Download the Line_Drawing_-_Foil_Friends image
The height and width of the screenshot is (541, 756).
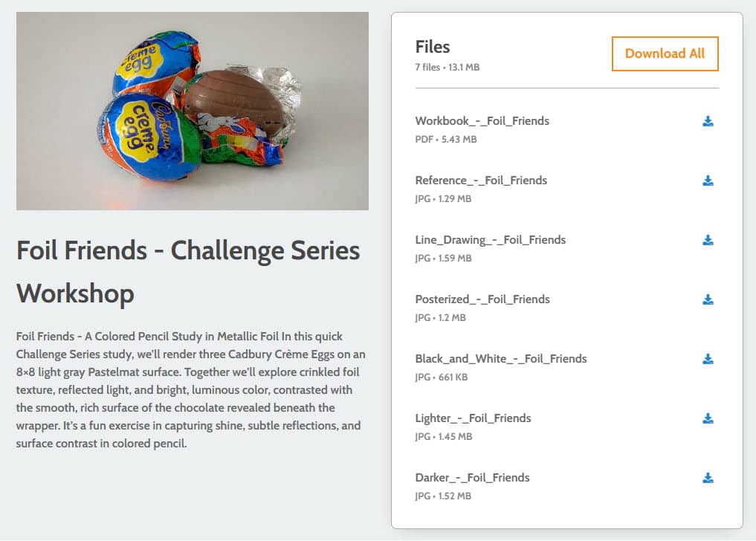click(708, 240)
